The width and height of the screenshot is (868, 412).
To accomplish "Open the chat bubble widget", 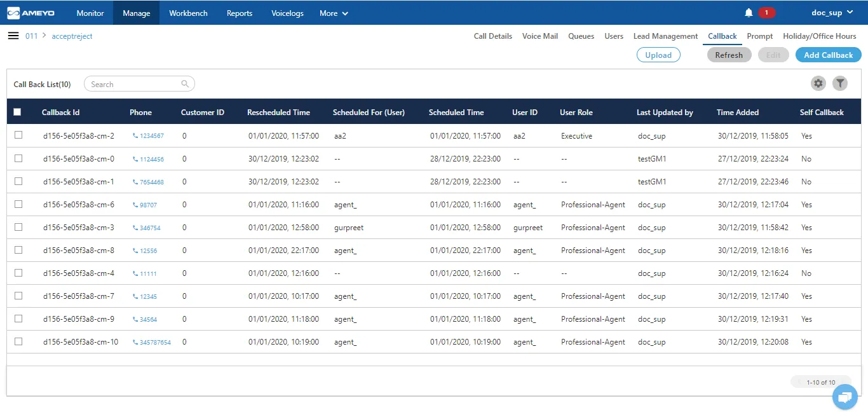I will pos(844,397).
